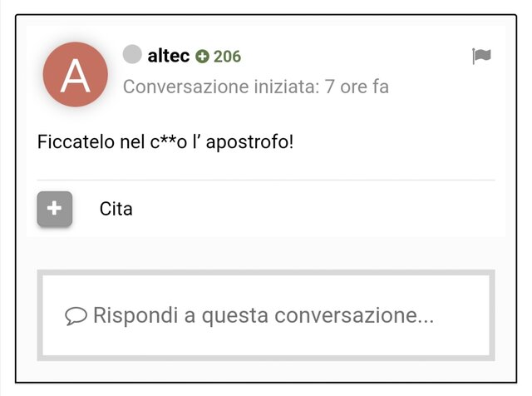View the 206 reputation score
The width and height of the screenshot is (532, 396).
pos(227,57)
